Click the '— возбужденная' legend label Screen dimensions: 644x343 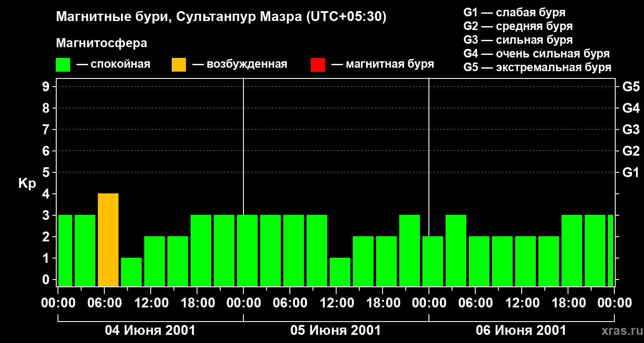pyautogui.click(x=240, y=64)
